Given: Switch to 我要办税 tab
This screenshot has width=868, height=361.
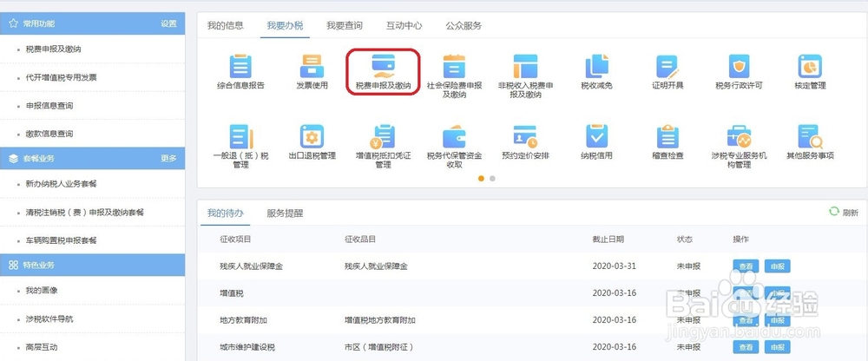Looking at the screenshot, I should pos(285,25).
